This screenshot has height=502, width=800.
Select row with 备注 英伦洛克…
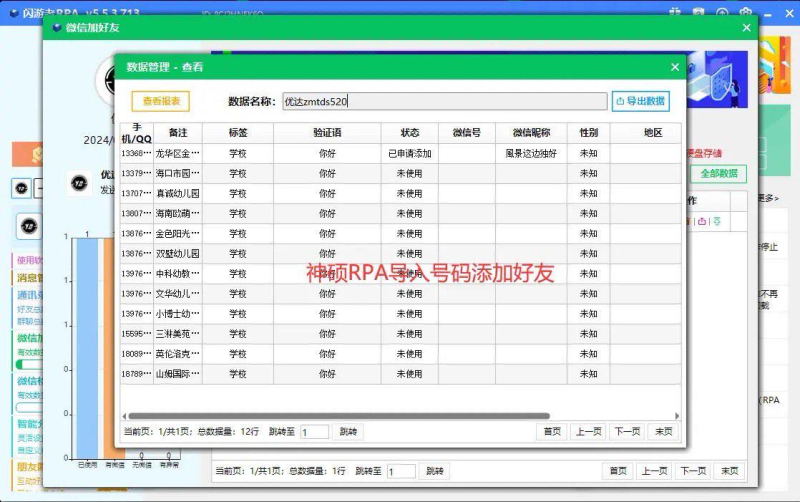401,354
